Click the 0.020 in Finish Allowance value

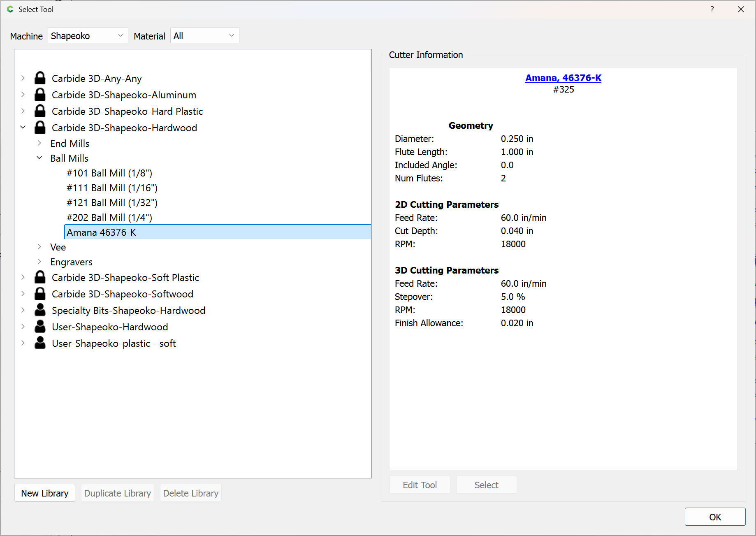point(517,323)
